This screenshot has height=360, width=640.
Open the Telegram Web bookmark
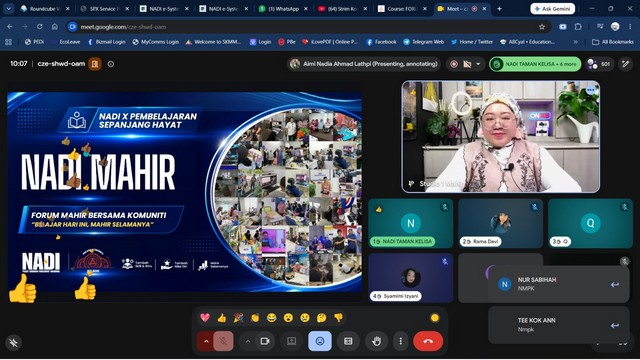point(423,42)
